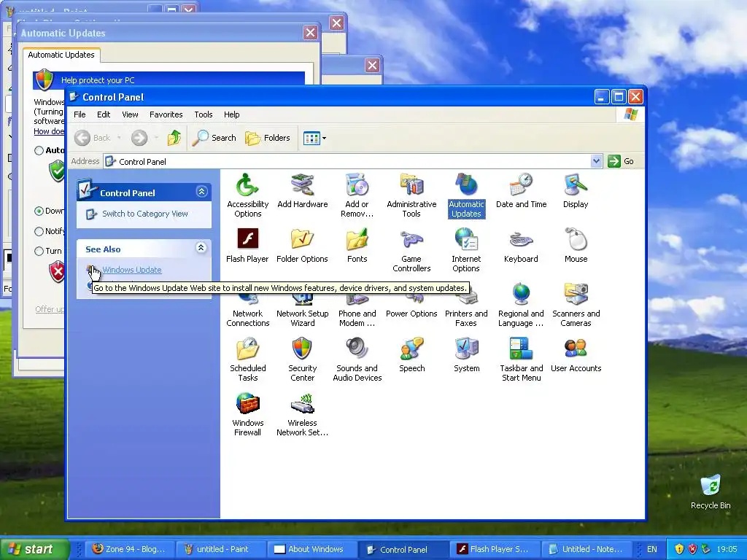747x560 pixels.
Task: Open Back button history dropdown arrow
Action: [x=119, y=138]
